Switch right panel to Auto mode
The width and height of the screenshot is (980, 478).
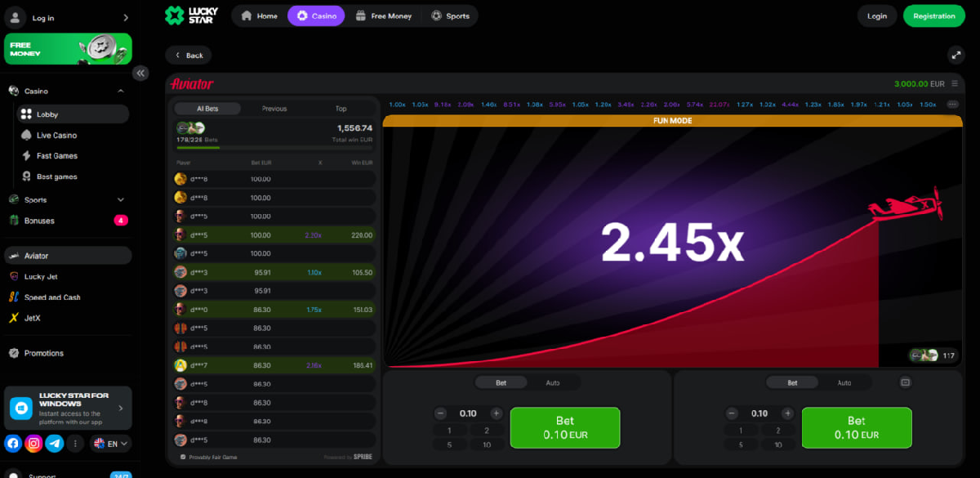pyautogui.click(x=844, y=382)
